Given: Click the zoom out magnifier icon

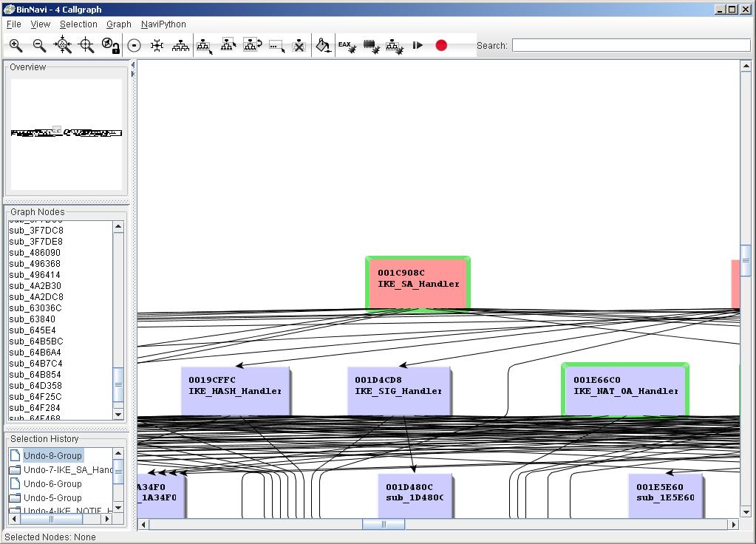Looking at the screenshot, I should coord(39,46).
